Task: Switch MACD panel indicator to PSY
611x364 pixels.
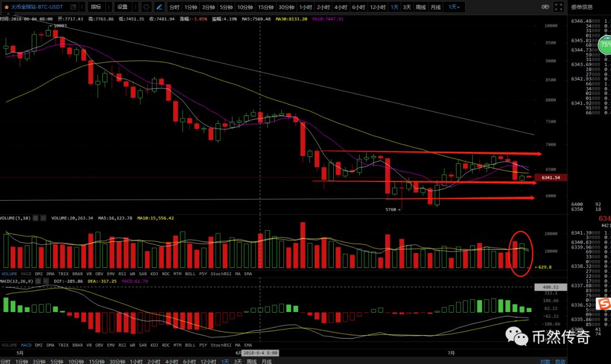Action: [x=203, y=345]
